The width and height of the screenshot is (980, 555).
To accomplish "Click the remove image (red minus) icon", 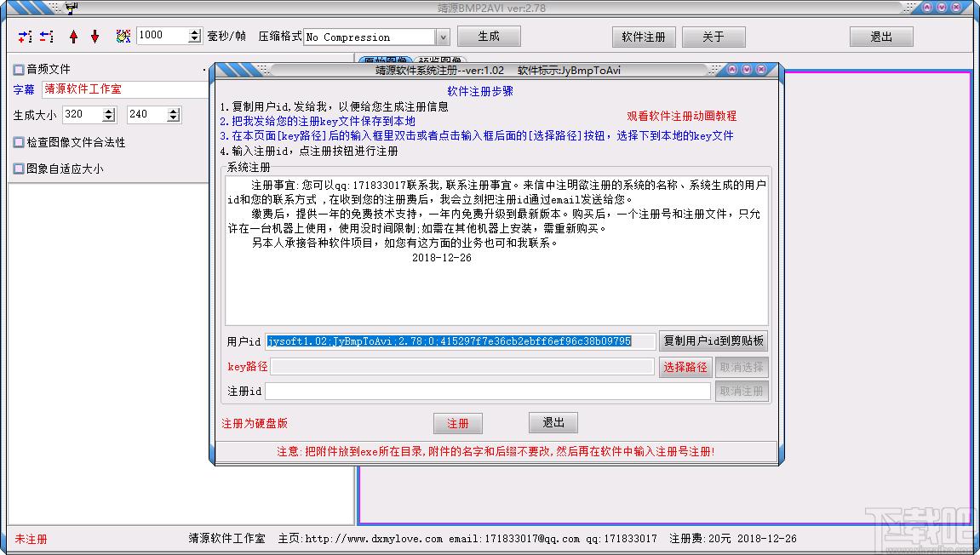I will 47,37.
